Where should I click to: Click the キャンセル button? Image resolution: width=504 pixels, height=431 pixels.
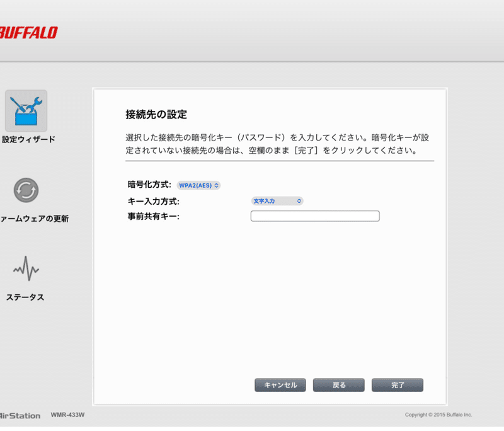(280, 385)
